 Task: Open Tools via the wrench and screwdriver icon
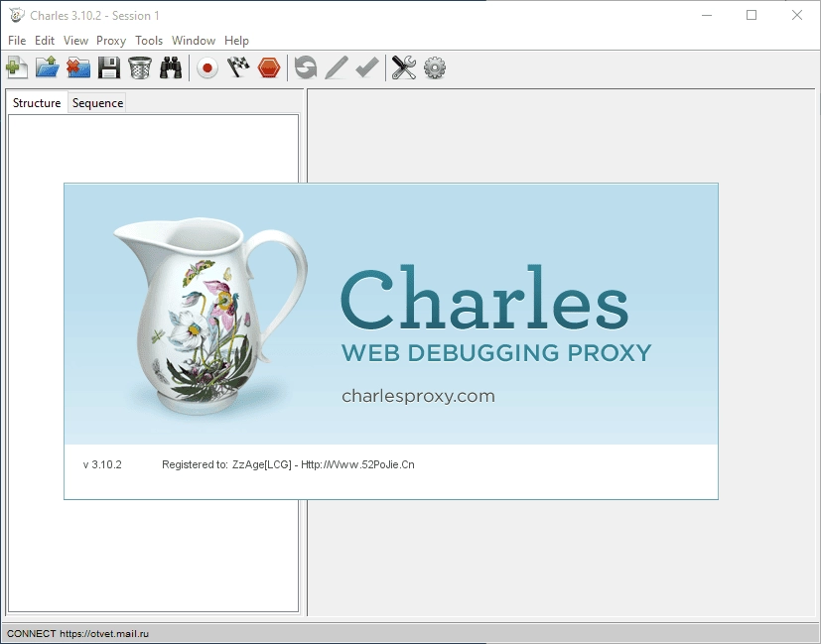tap(404, 67)
